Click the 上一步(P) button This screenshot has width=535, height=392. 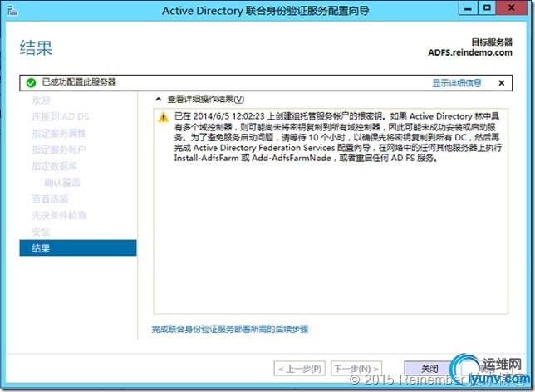tap(300, 369)
